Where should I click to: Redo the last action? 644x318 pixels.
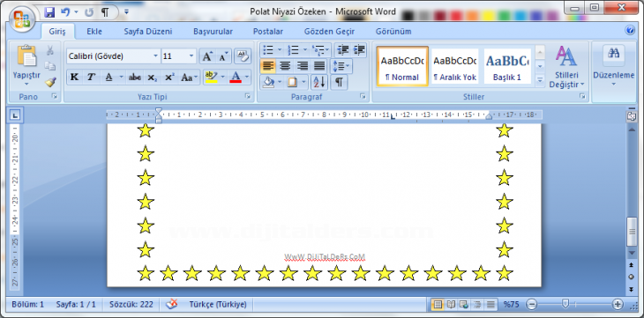click(x=89, y=12)
